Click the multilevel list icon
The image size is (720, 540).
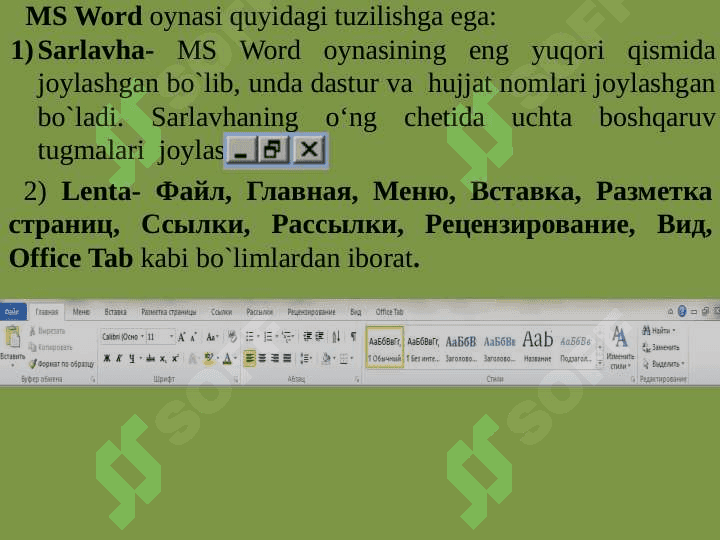coord(287,337)
